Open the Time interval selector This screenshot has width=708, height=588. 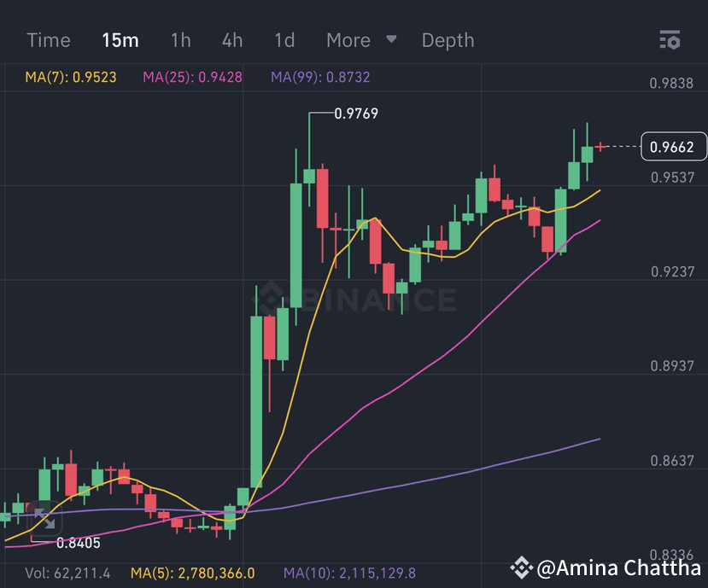click(x=48, y=39)
